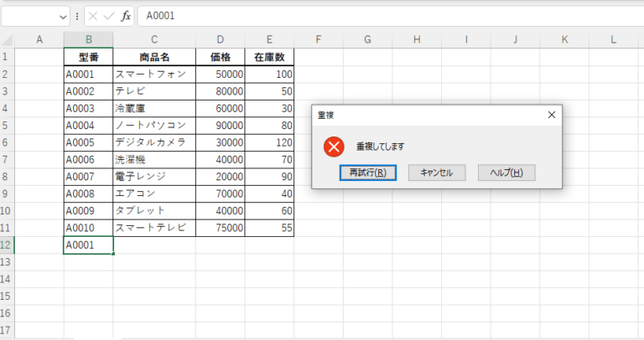Screen dimensions: 644x340
Task: Close the 重複 dialog with X
Action: tap(551, 115)
